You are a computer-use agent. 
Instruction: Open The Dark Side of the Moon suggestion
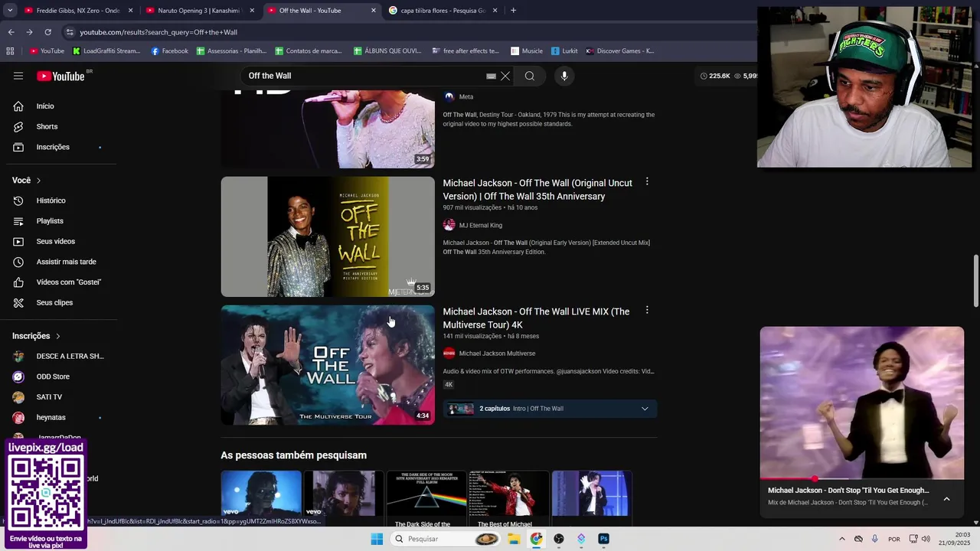pos(426,499)
